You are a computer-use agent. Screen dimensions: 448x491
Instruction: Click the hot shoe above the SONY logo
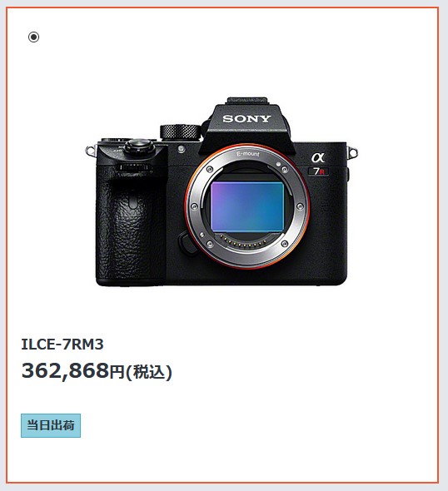[247, 101]
